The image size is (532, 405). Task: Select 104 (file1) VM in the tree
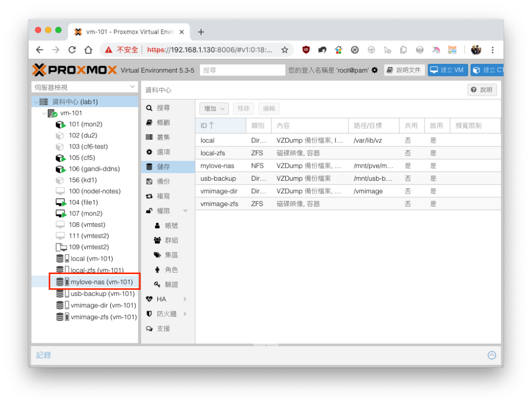click(84, 202)
